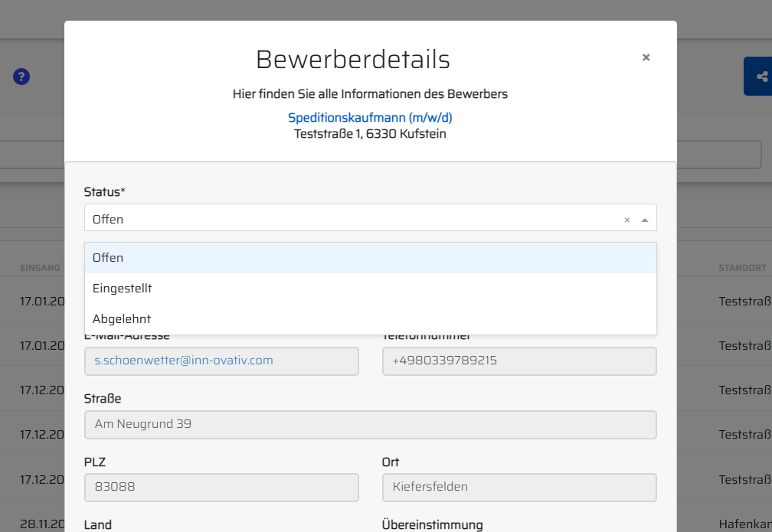Click the address Teststraße 1, 6330 Kufstein
772x532 pixels.
coord(370,134)
